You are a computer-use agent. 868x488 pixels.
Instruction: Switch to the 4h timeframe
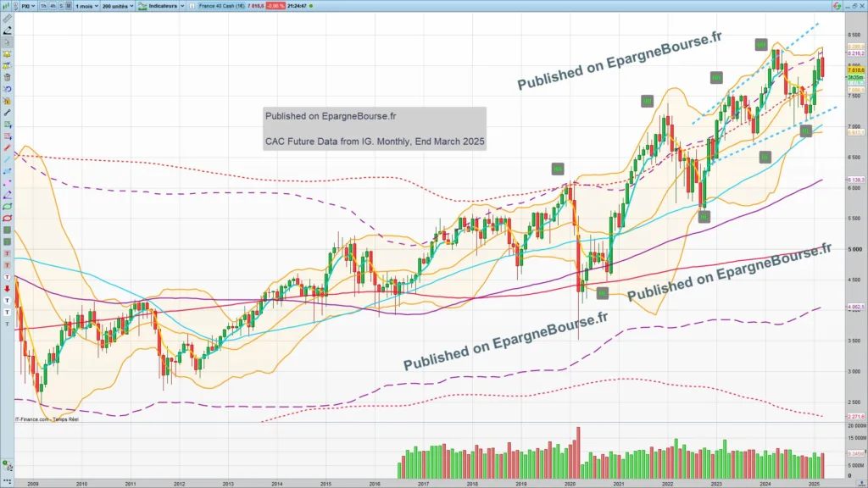tap(53, 6)
